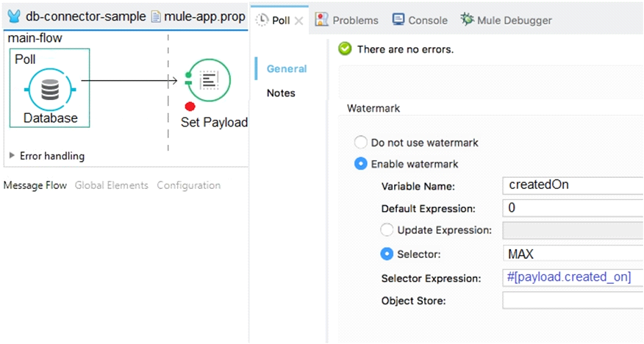Click the file icon of mule-app.prop tab
The image size is (644, 344).
point(156,16)
